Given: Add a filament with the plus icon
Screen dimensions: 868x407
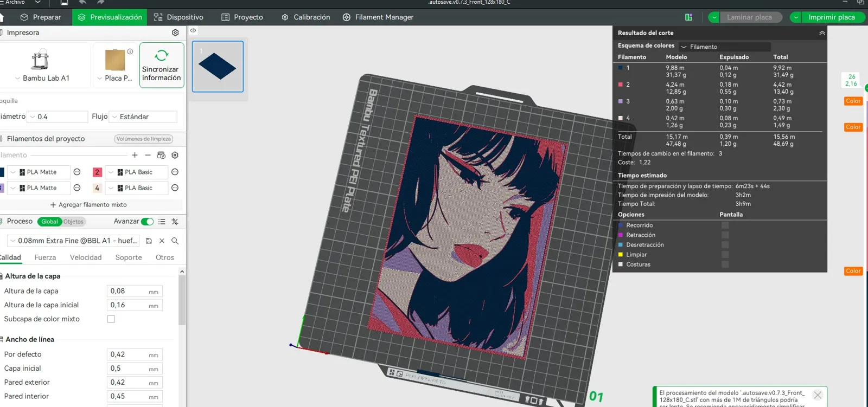Looking at the screenshot, I should [135, 155].
